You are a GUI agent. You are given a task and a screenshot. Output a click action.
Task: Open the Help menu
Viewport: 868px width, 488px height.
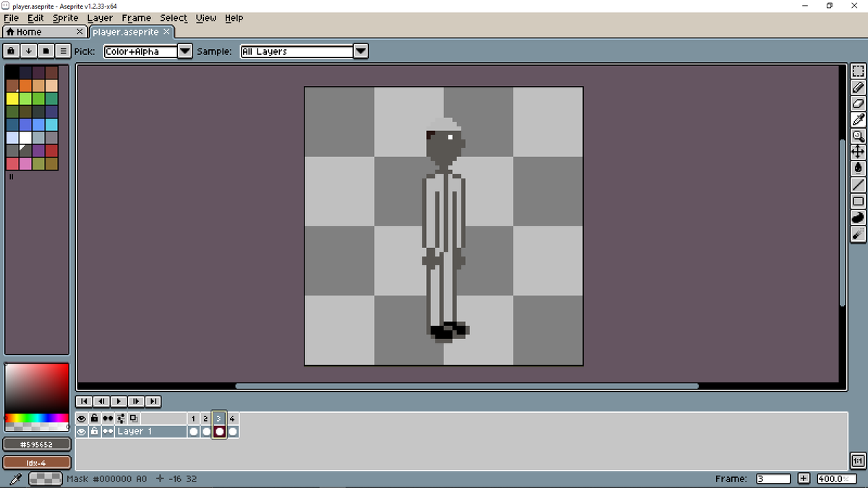coord(234,18)
